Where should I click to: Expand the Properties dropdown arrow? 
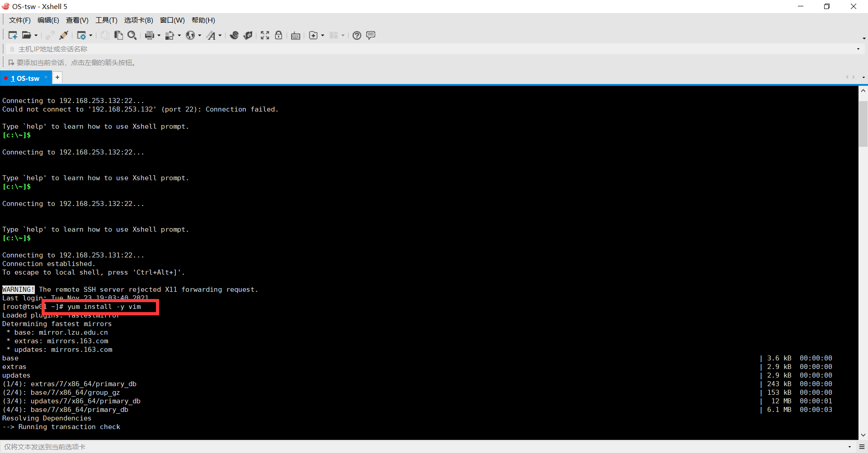91,35
